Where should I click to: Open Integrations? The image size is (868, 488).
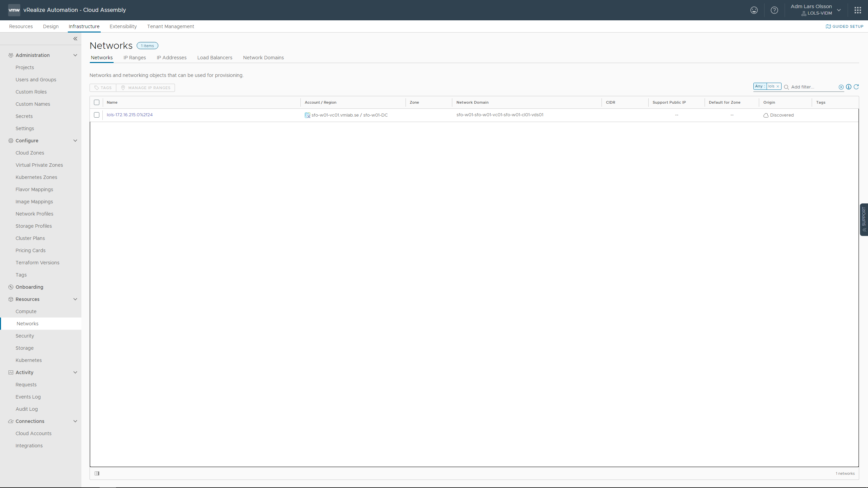pos(29,446)
